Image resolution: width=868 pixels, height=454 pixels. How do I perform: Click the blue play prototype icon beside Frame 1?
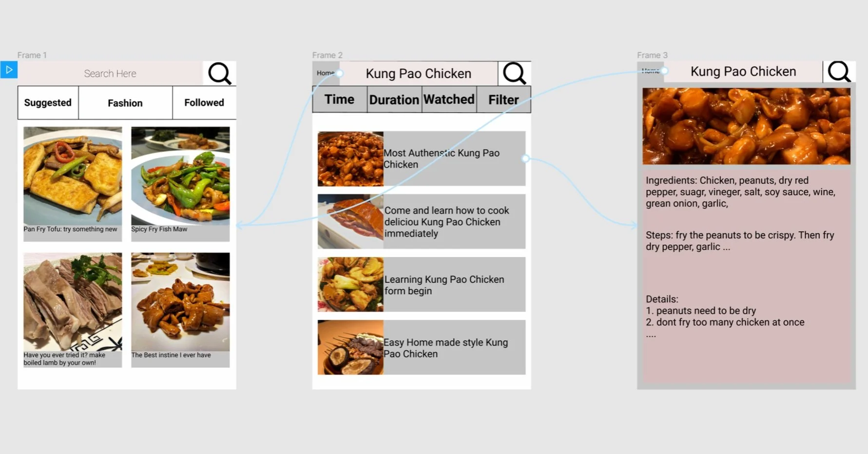[x=9, y=70]
